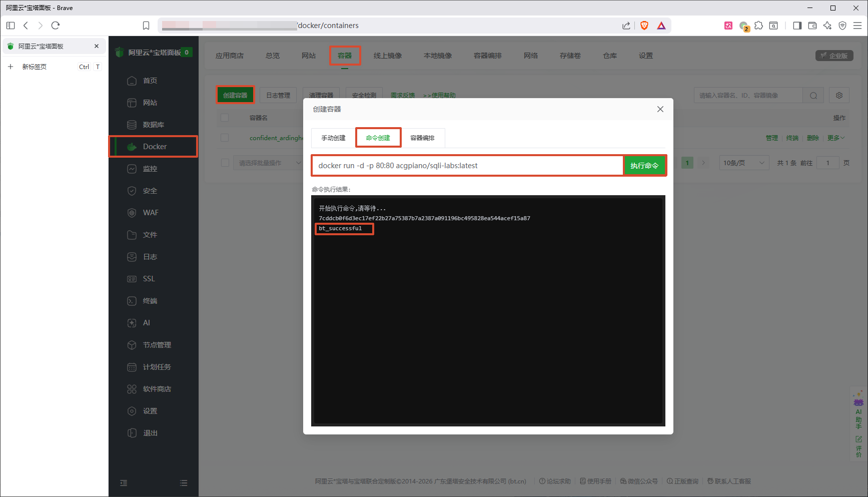
Task: Switch to the 手动创建 tab
Action: (x=333, y=138)
